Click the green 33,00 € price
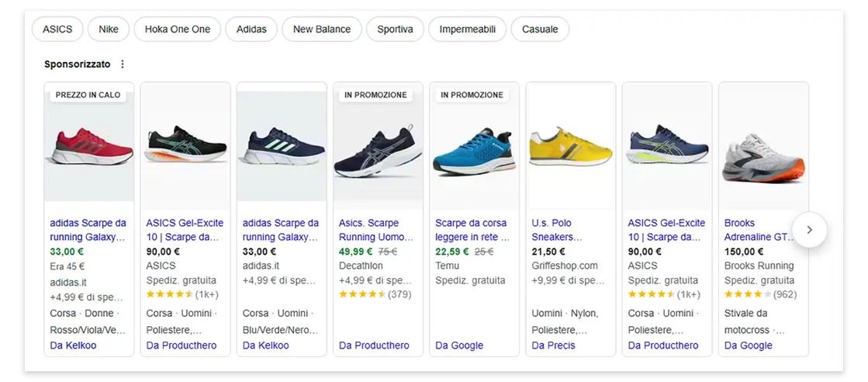 tap(67, 252)
